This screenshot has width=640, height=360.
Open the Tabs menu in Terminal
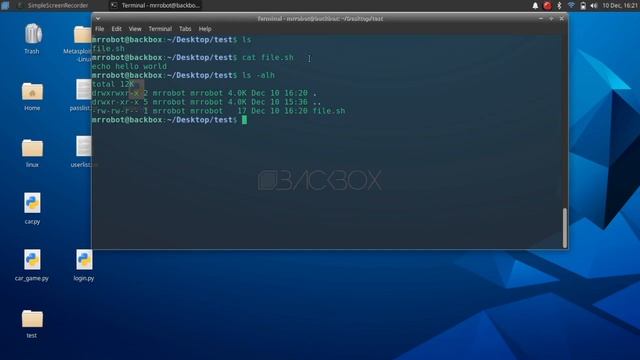pos(185,29)
